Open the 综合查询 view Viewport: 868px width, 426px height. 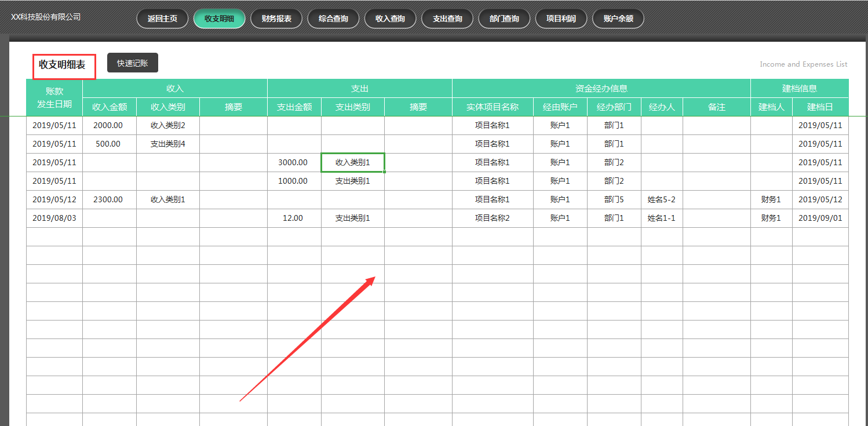(x=333, y=18)
